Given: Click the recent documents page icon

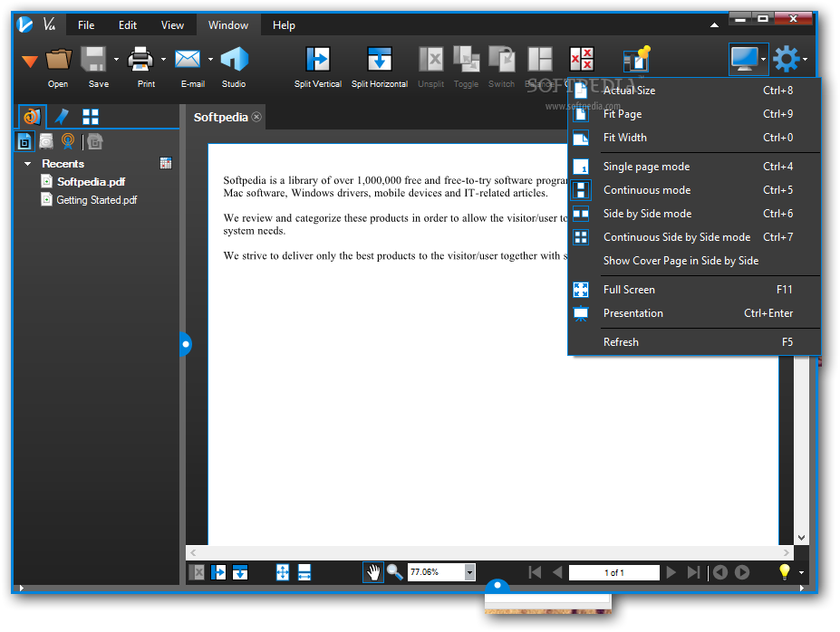Looking at the screenshot, I should (x=24, y=141).
